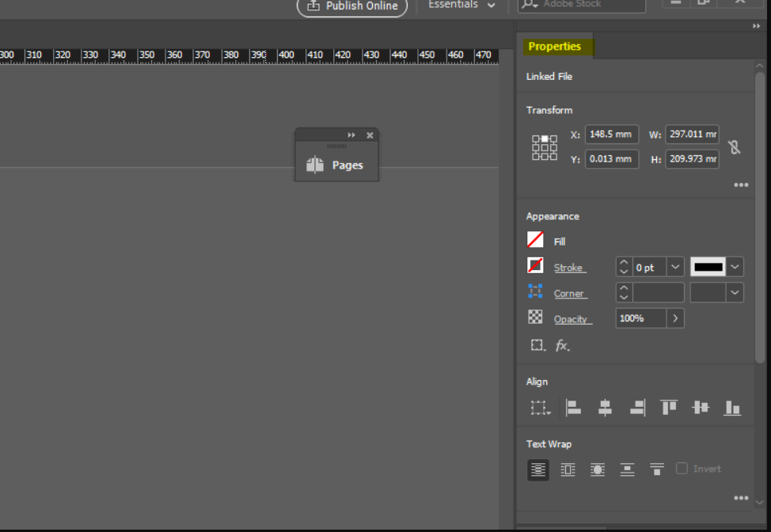Viewport: 771px width, 532px height.
Task: Select the reference point locator grid
Action: pos(545,147)
